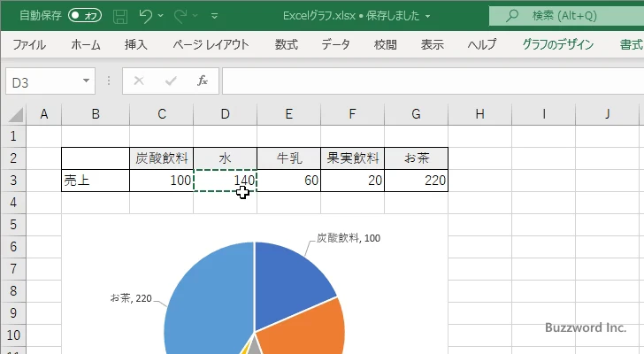Image resolution: width=644 pixels, height=354 pixels.
Task: Select row 8 header
Action: coord(13,291)
